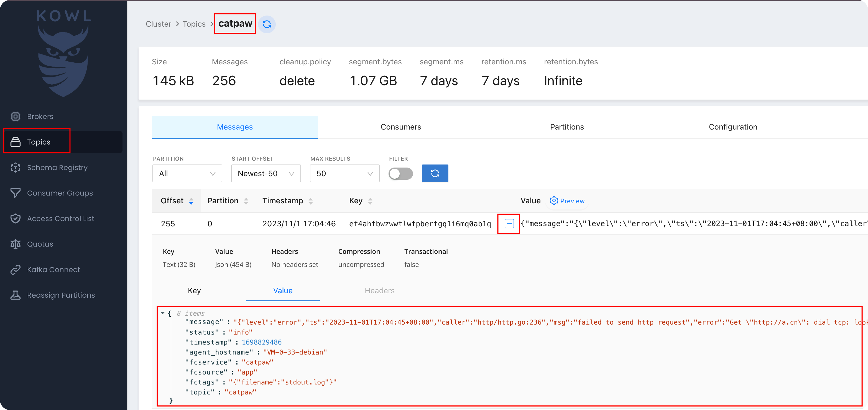Viewport: 868px width, 410px height.
Task: Click the Preview gear settings icon
Action: [x=554, y=201]
